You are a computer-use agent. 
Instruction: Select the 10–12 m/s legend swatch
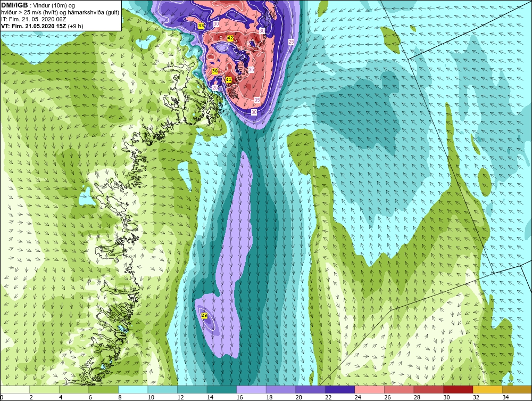tap(162, 389)
